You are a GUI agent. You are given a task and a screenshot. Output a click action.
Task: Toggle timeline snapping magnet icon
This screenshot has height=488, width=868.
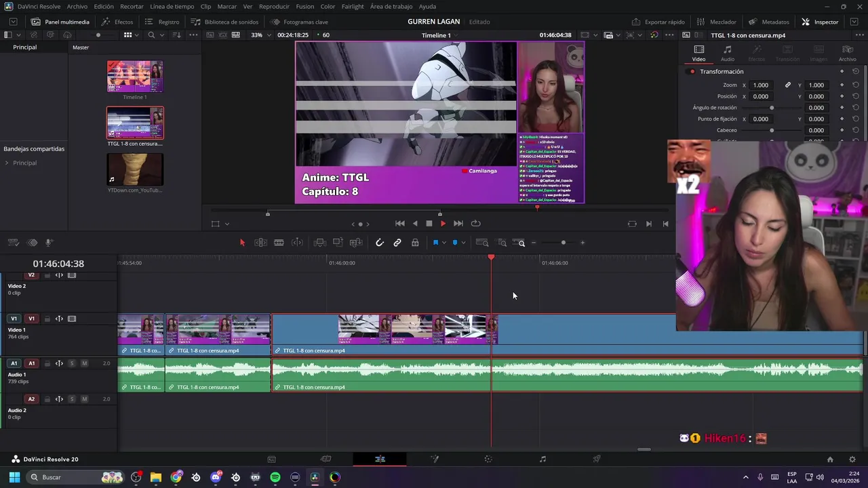pyautogui.click(x=380, y=243)
